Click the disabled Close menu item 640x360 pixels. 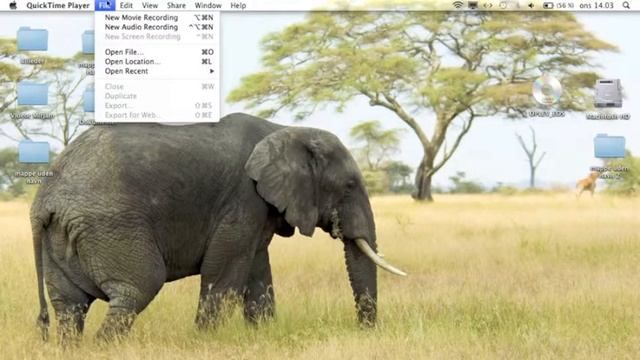[157, 87]
